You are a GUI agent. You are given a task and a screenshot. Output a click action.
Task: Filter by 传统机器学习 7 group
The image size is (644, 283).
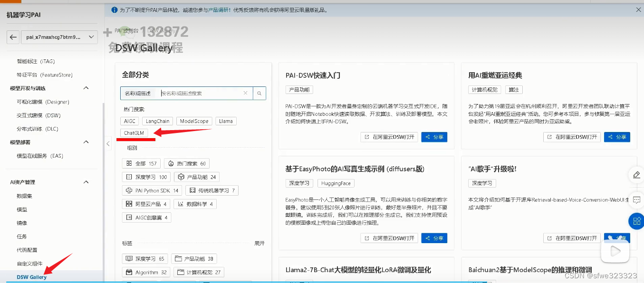pyautogui.click(x=211, y=190)
